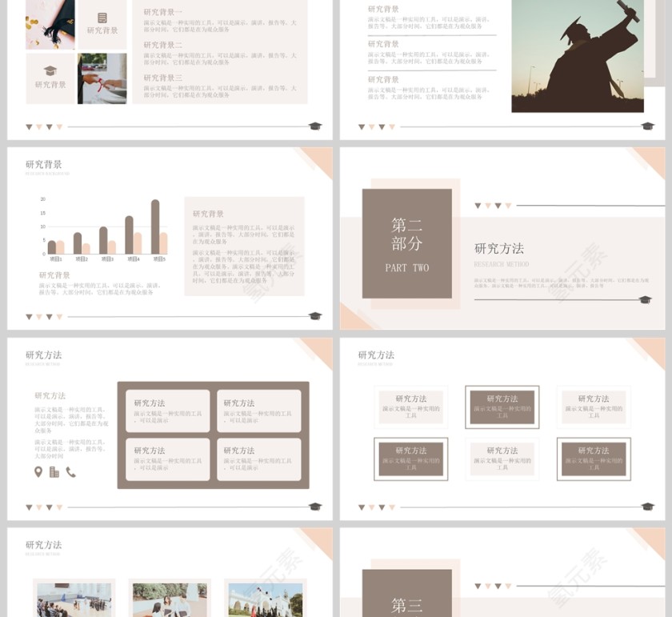Click graduation cap icon on 第二部分 slide
The width and height of the screenshot is (672, 617).
tap(645, 300)
